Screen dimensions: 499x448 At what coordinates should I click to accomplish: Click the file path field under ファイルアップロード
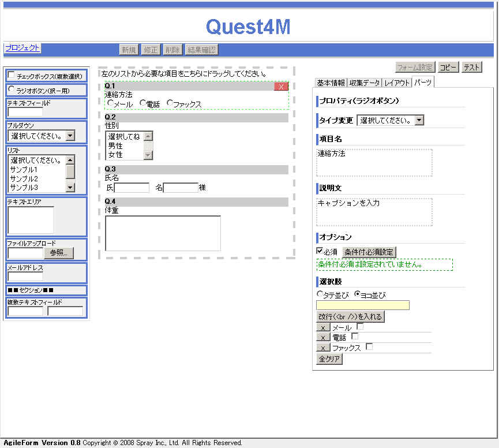(x=25, y=253)
